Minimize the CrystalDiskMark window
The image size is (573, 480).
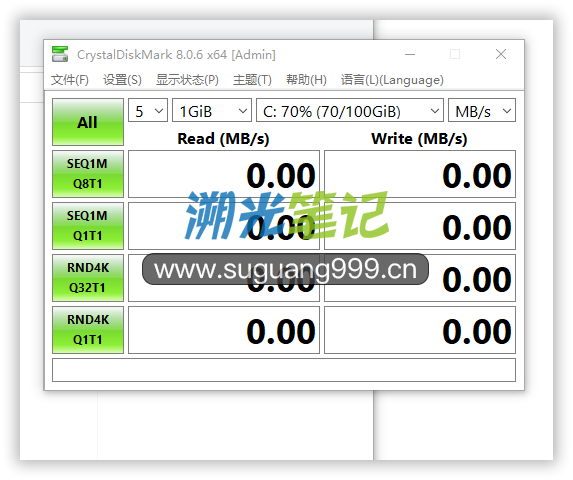[x=410, y=54]
